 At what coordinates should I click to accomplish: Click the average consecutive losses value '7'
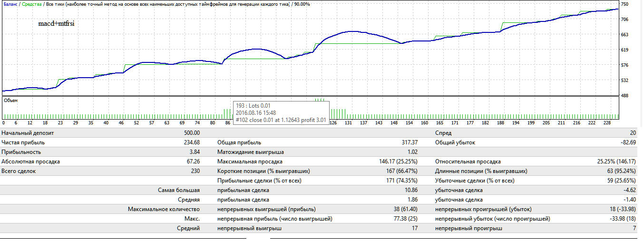coord(634,228)
